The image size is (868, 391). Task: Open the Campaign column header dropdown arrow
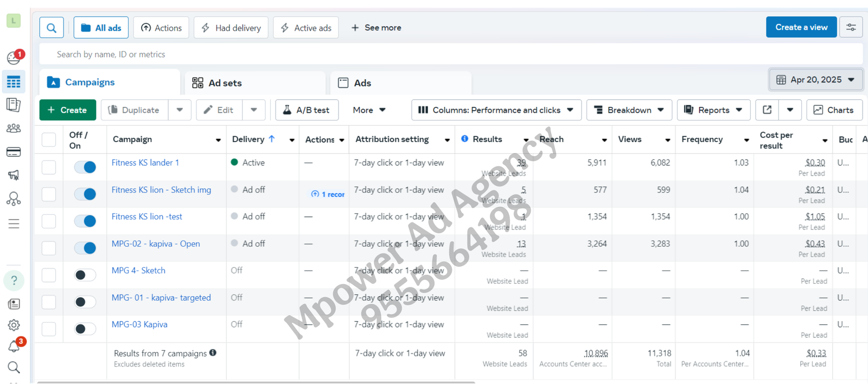(218, 140)
